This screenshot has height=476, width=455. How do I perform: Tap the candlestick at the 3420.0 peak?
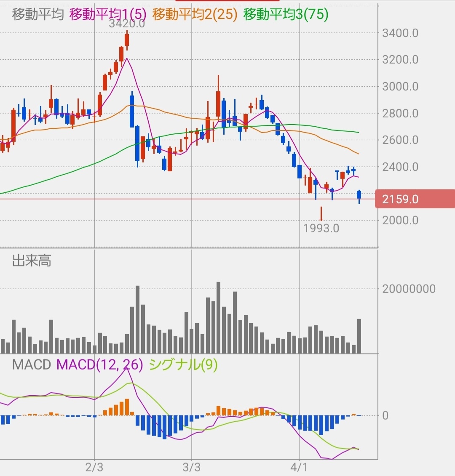[127, 40]
